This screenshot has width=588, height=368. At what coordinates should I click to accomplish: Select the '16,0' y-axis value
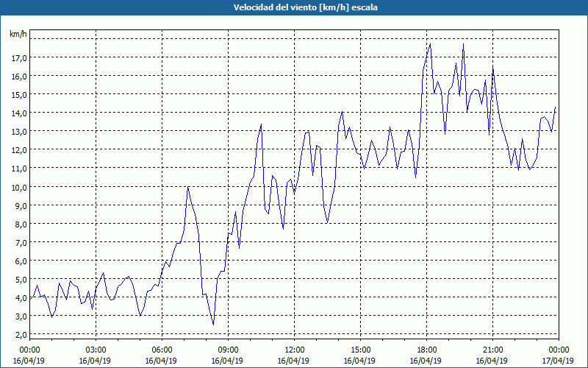[x=20, y=77]
